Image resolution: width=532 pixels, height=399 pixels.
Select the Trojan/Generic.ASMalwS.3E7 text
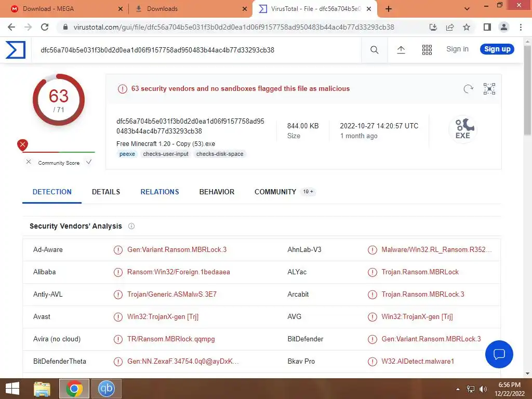coord(171,295)
